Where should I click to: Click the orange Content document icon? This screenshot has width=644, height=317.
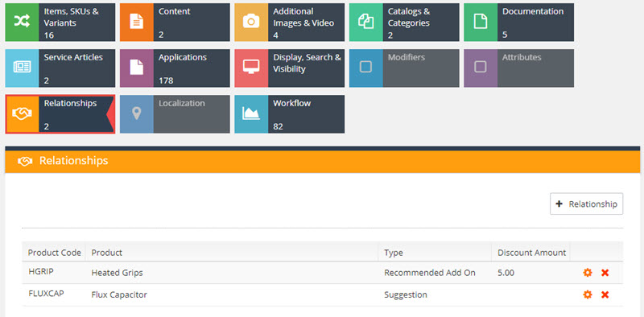point(136,23)
